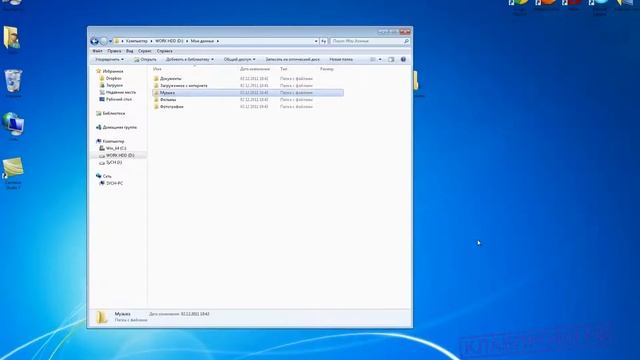640x360 pixels.
Task: Open Добавить в библиотеку dropdown
Action: tap(189, 60)
